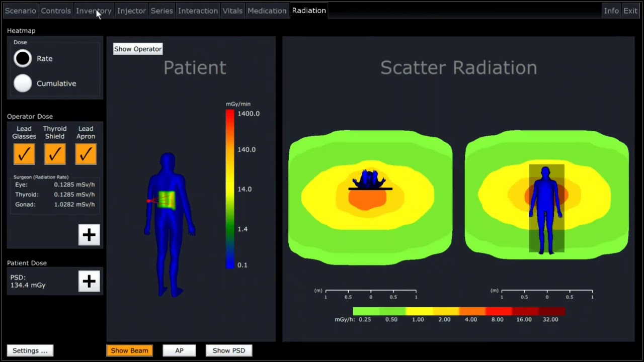The image size is (644, 362).
Task: Open the Interaction tab
Action: (x=198, y=11)
